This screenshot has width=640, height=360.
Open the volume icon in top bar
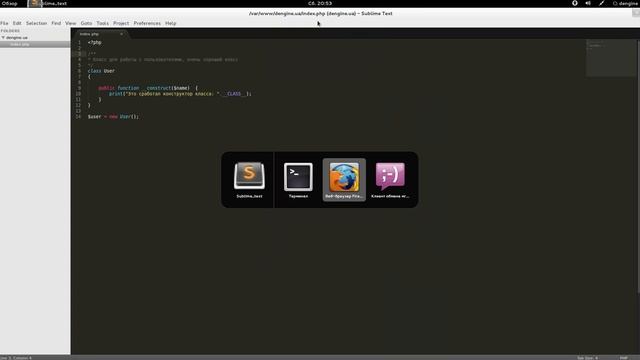pos(588,3)
